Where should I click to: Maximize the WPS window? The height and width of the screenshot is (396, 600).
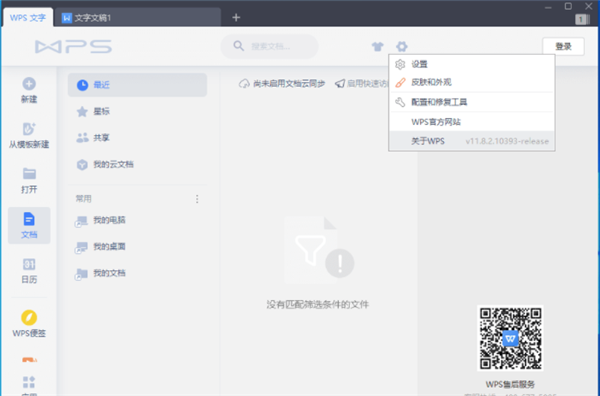point(568,6)
